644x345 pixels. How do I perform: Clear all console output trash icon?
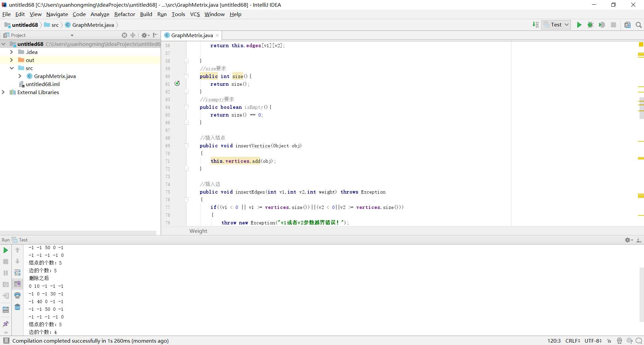point(17,307)
